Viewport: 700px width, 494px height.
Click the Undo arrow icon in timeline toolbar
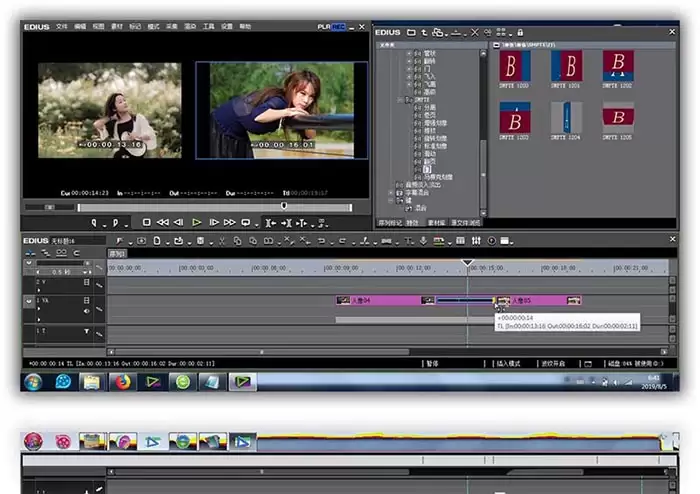click(x=321, y=241)
